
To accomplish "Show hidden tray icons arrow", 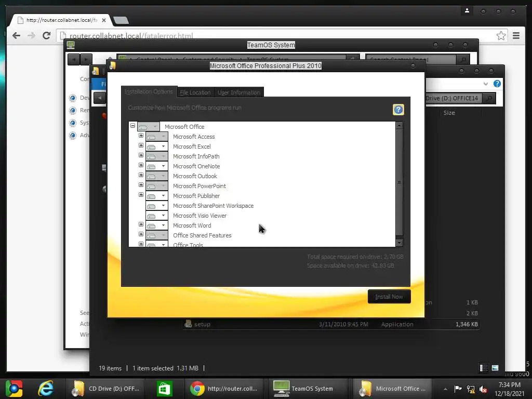I will 445,389.
